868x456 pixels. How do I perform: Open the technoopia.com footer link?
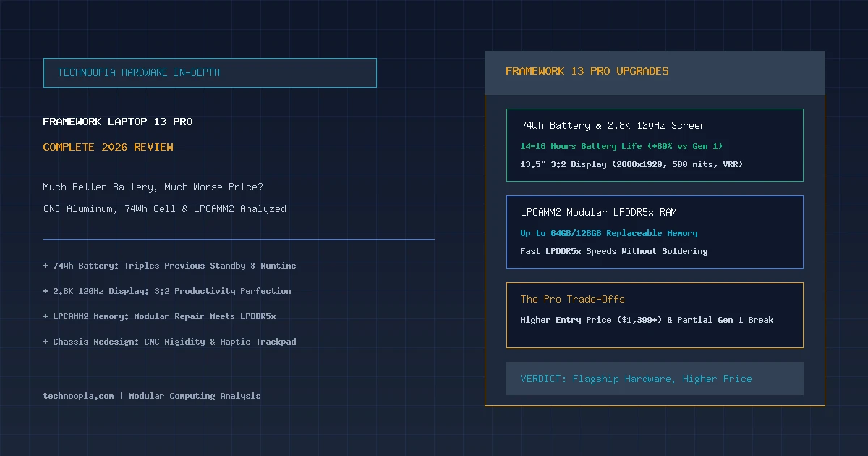point(152,396)
